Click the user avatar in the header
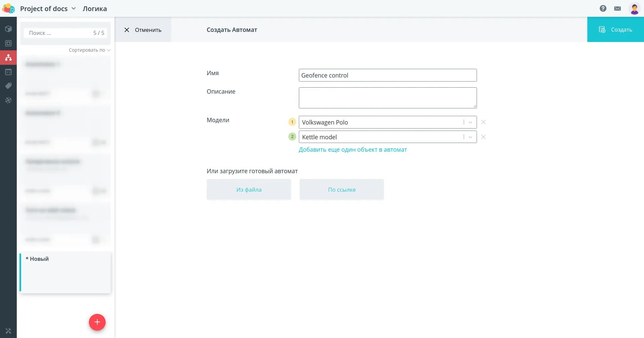Image resolution: width=644 pixels, height=338 pixels. [634, 9]
